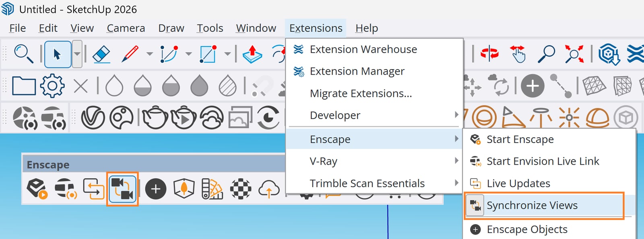The height and width of the screenshot is (239, 644).
Task: Open Extension Warehouse from the menu
Action: tap(374, 49)
